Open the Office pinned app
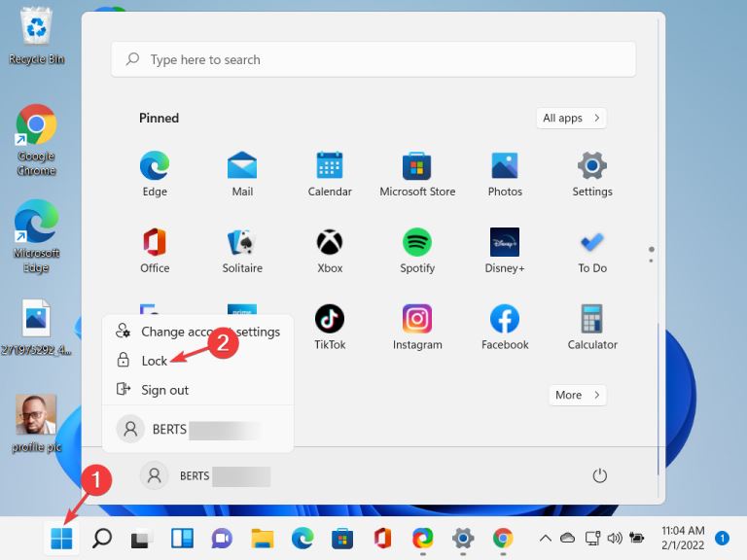Viewport: 747px width, 560px height. 155,250
